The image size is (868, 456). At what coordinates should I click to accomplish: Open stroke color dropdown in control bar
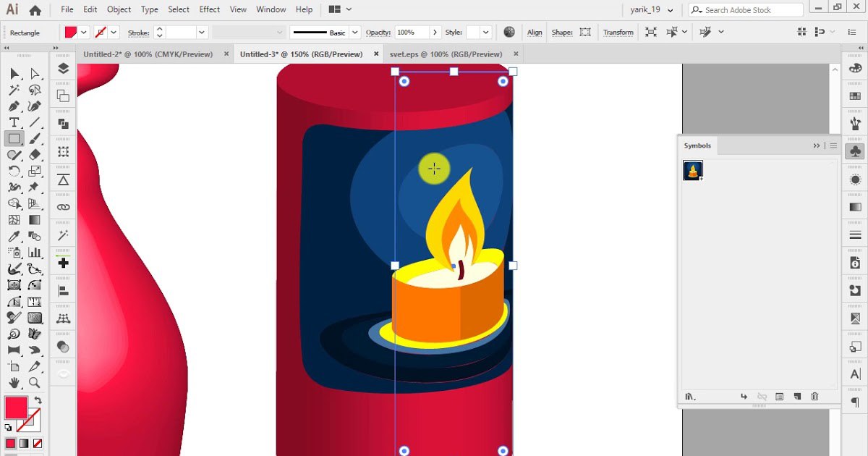pyautogui.click(x=114, y=33)
